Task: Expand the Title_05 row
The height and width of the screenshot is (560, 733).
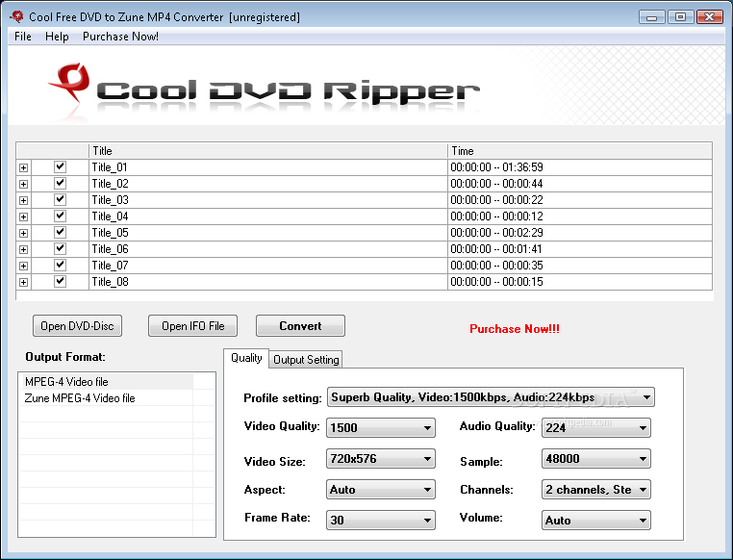Action: click(x=23, y=233)
